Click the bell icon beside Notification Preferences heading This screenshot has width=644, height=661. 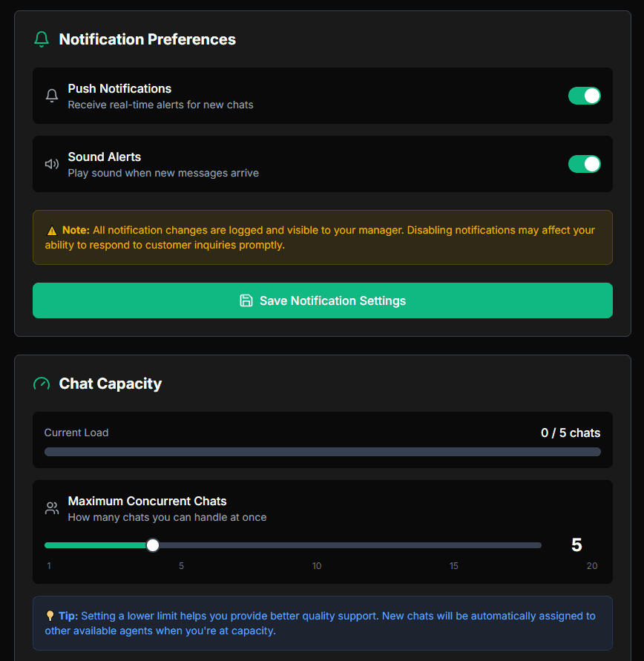(41, 39)
